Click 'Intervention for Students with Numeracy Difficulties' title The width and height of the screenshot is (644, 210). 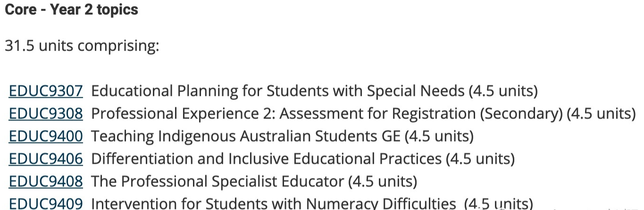point(273,203)
